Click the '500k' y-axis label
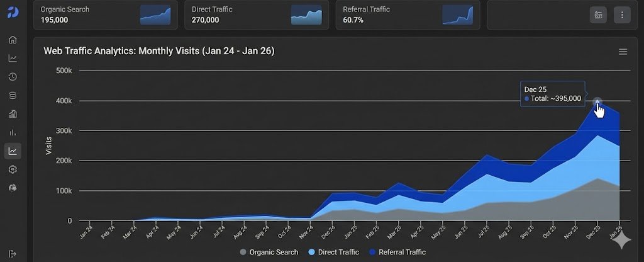The width and height of the screenshot is (644, 262). click(64, 71)
